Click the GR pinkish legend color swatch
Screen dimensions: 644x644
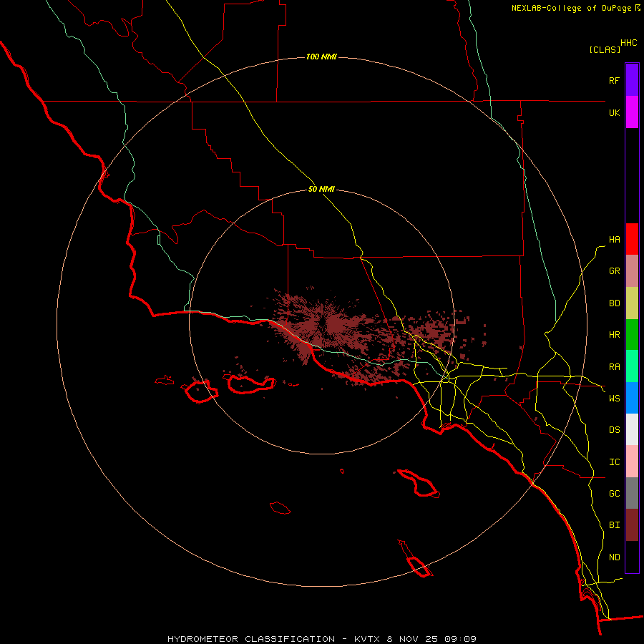coord(632,271)
